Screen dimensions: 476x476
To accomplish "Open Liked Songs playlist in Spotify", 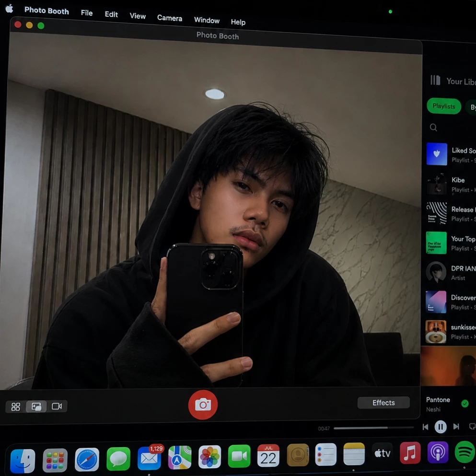I will [x=451, y=154].
